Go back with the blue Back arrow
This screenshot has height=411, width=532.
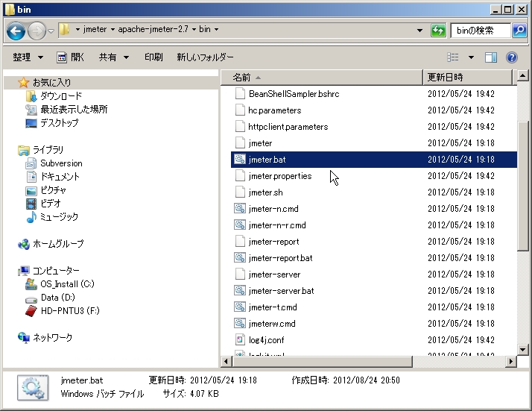[x=16, y=31]
